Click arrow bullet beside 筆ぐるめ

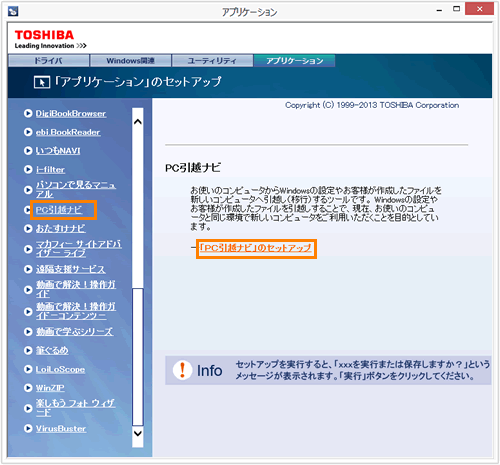point(28,350)
